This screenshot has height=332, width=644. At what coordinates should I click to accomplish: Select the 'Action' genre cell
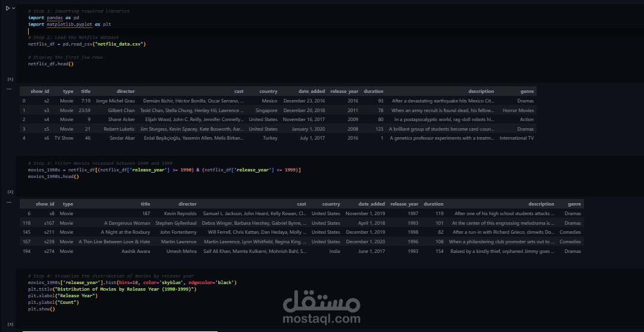526,119
